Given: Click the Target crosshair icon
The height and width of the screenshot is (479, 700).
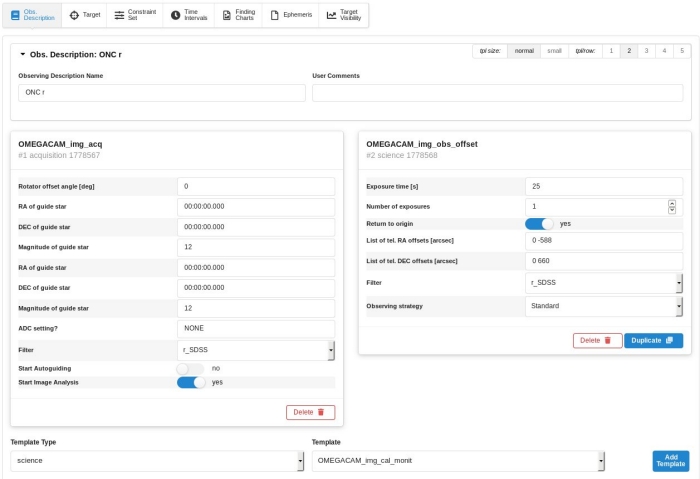Looking at the screenshot, I should (74, 16).
